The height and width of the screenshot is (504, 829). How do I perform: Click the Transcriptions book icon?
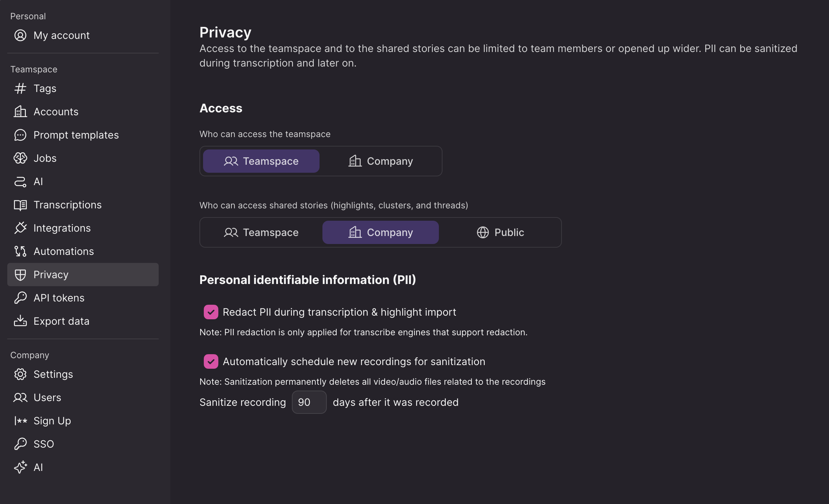click(20, 205)
